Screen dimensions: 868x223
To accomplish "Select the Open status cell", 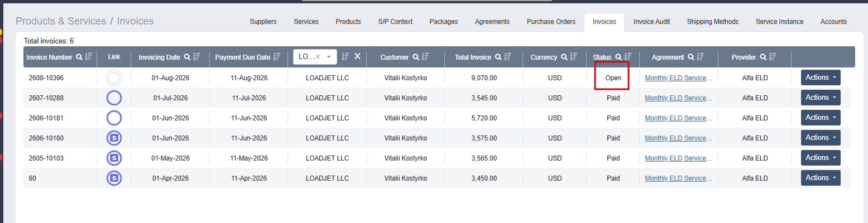I will 613,78.
